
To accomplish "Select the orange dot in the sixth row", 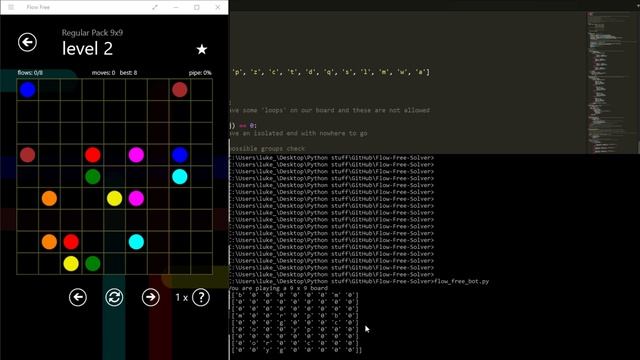I will coord(49,198).
